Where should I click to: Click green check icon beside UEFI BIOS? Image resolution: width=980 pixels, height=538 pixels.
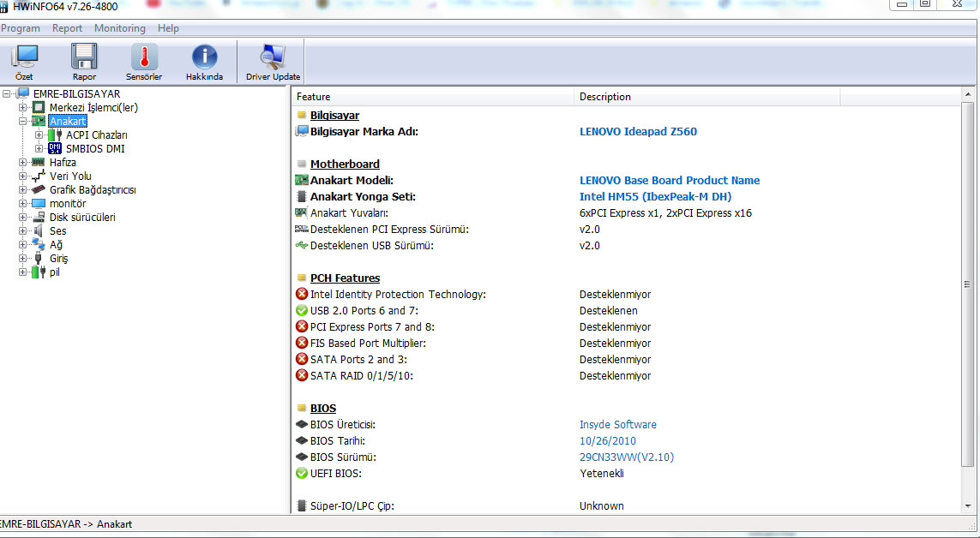click(x=302, y=473)
